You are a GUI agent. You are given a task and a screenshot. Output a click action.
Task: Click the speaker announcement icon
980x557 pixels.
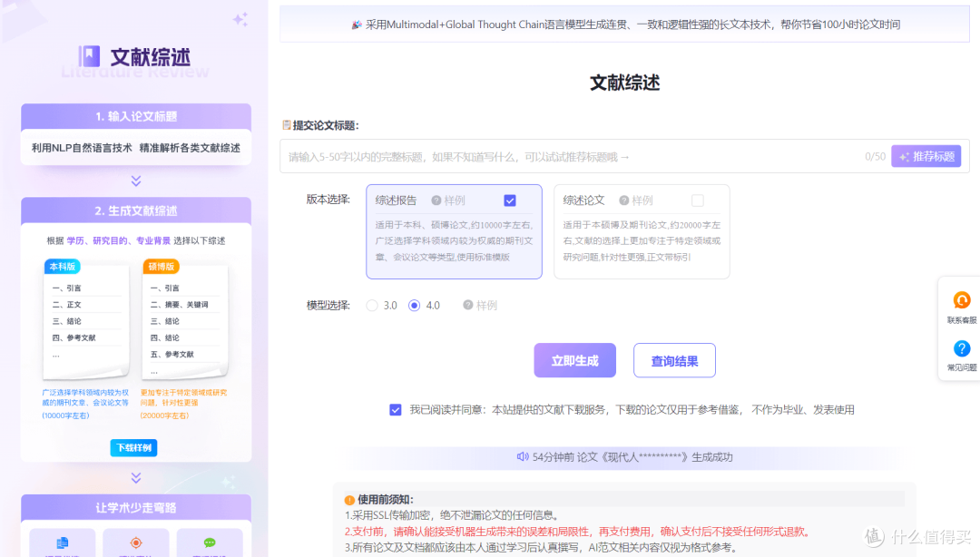pyautogui.click(x=523, y=457)
